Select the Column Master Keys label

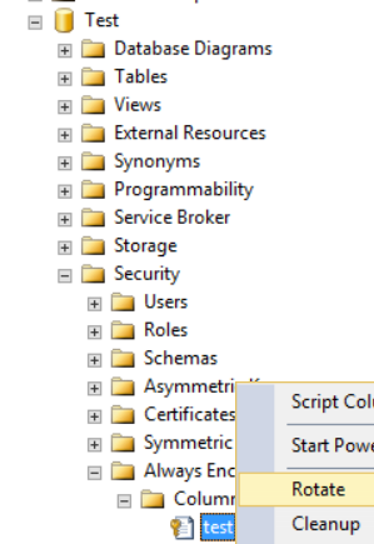[x=205, y=499]
